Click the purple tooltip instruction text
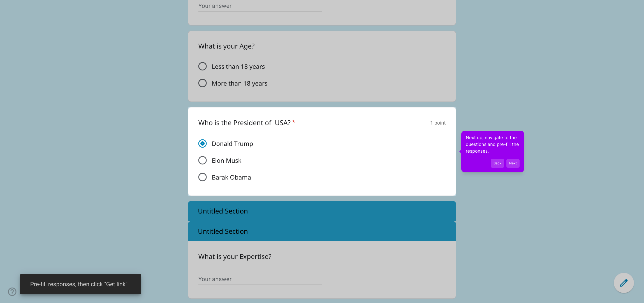This screenshot has height=303, width=644. [x=492, y=144]
